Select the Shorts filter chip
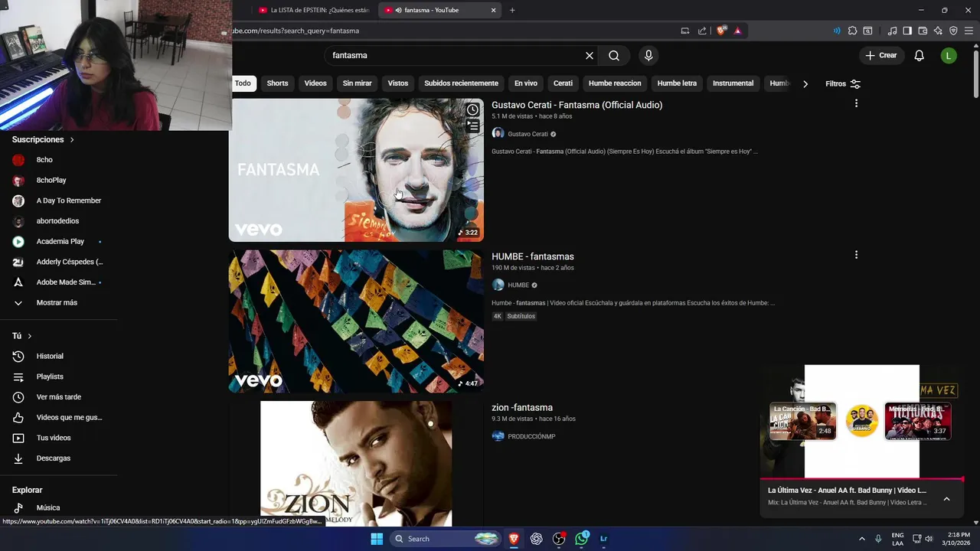The width and height of the screenshot is (980, 551). click(x=277, y=83)
